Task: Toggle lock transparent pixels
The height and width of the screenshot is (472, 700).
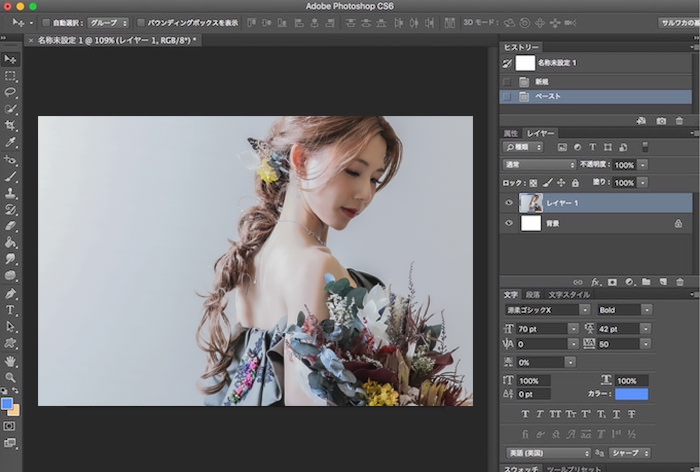Action: [x=533, y=183]
